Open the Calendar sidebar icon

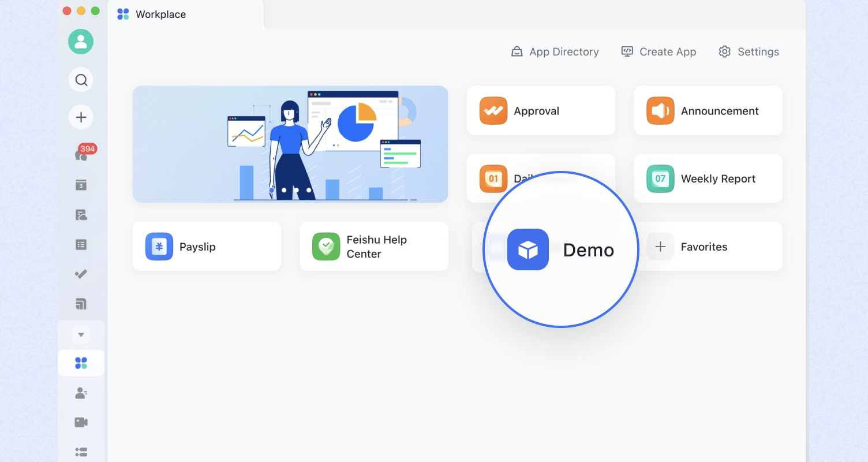tap(81, 185)
